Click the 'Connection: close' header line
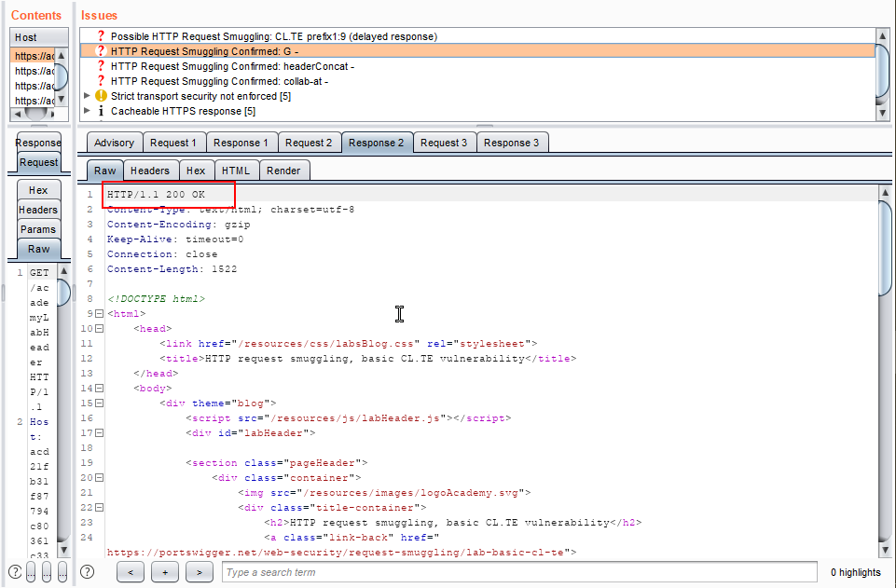Image resolution: width=896 pixels, height=588 pixels. pos(162,254)
